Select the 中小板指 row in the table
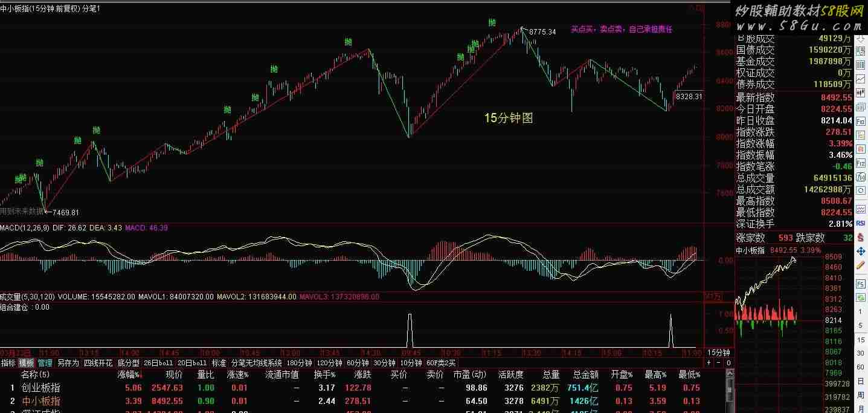The height and width of the screenshot is (413, 868). (362, 401)
